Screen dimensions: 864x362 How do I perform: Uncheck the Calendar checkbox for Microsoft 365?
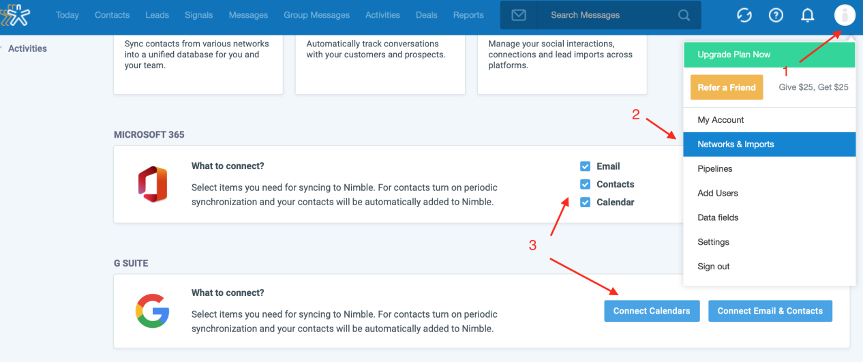point(585,202)
